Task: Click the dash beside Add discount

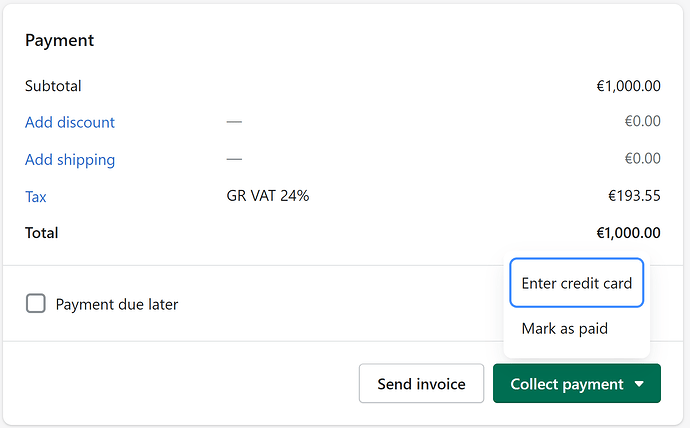Action: pyautogui.click(x=234, y=122)
